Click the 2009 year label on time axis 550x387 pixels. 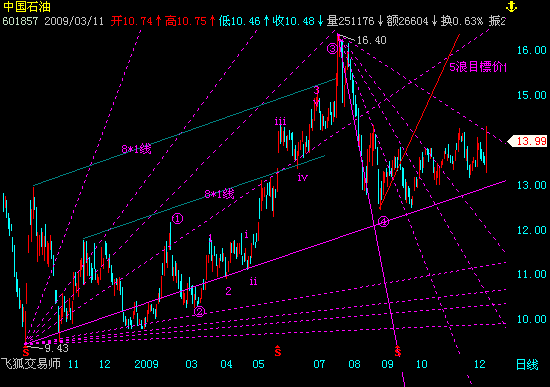pyautogui.click(x=147, y=364)
